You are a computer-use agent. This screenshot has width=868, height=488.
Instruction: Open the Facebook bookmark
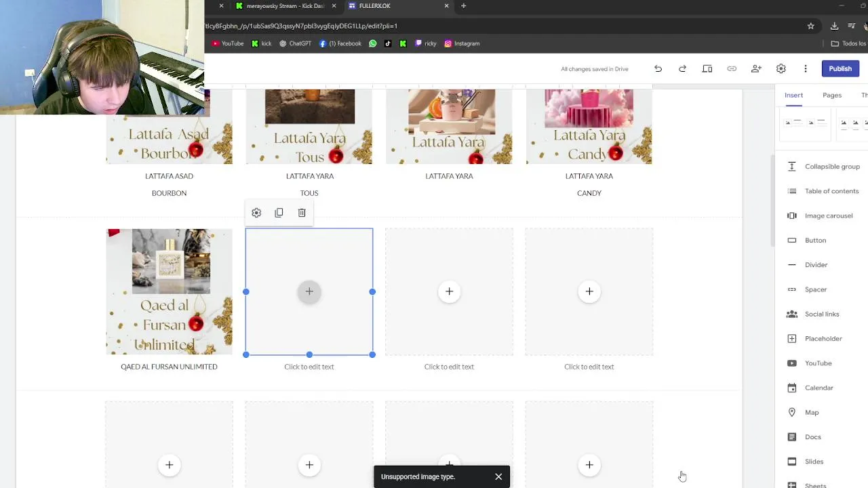click(x=340, y=43)
